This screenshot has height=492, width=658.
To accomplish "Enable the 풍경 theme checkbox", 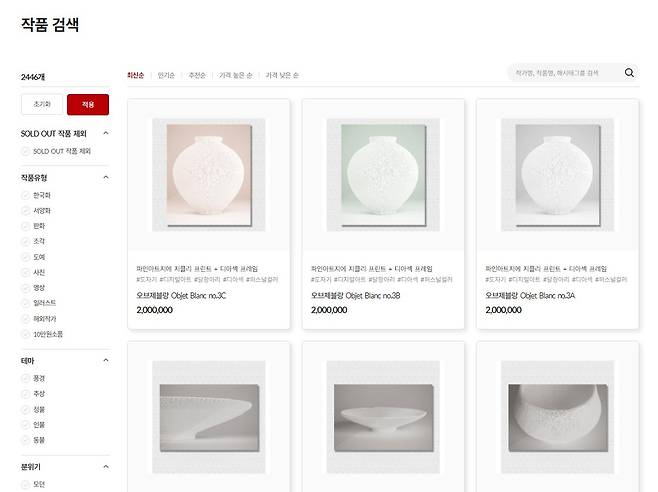I will pos(25,378).
